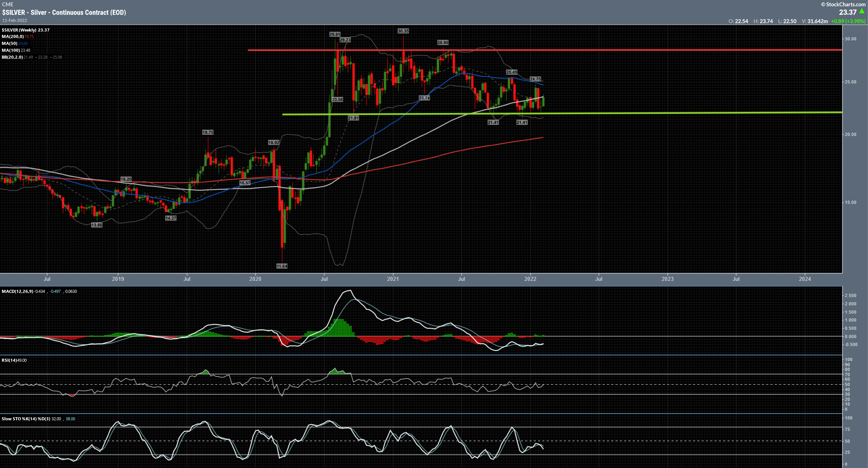The height and width of the screenshot is (468, 868).
Task: Click the 30.35 peak price label
Action: 403,31
